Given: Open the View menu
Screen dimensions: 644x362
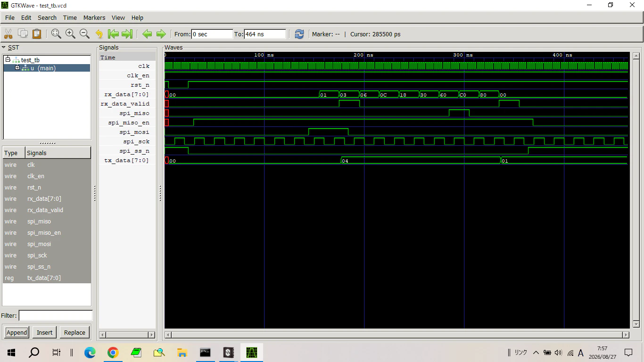Looking at the screenshot, I should tap(118, 17).
